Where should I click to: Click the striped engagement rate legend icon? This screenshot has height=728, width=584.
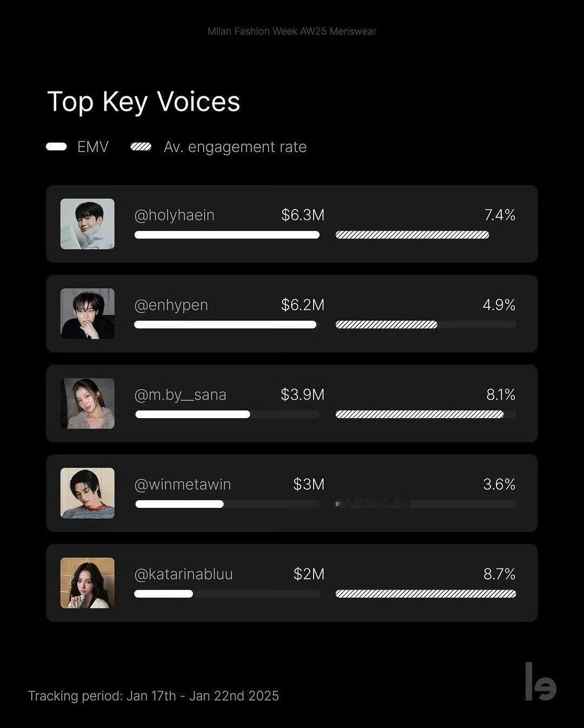point(141,147)
